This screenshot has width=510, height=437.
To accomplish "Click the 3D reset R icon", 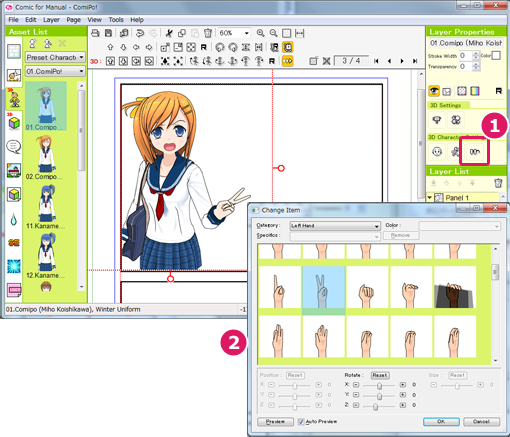I will coord(272,61).
